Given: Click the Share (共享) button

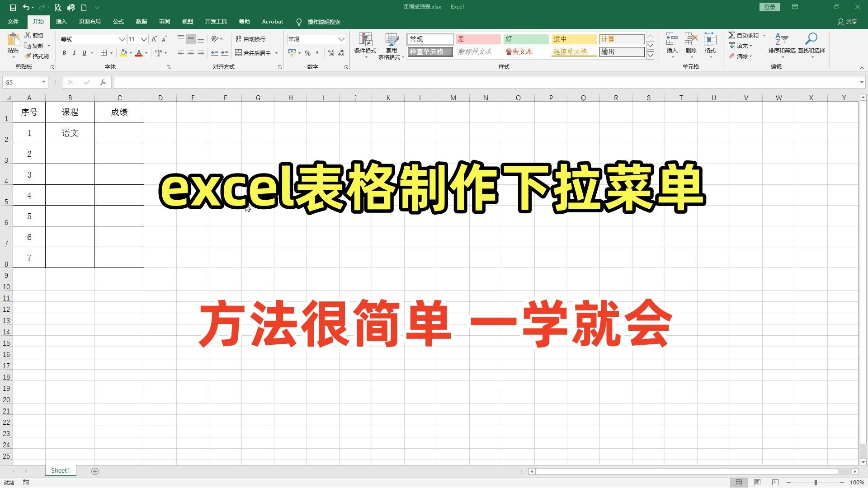Looking at the screenshot, I should 847,22.
